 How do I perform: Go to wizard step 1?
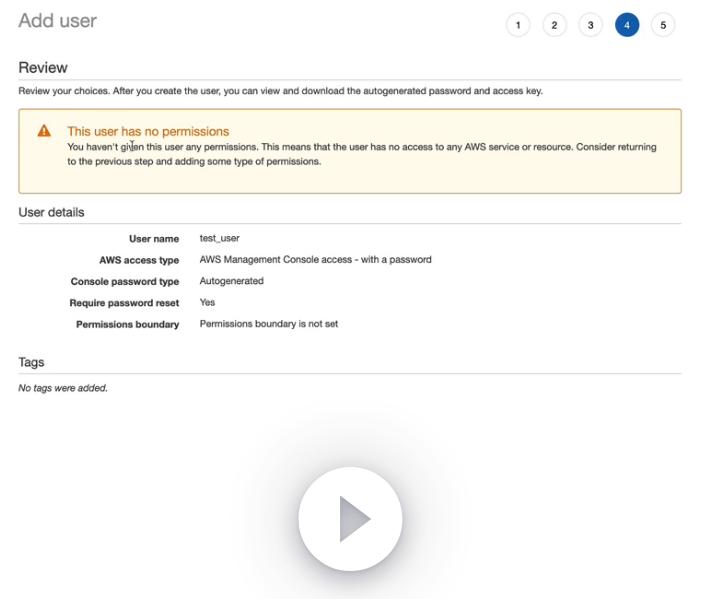(x=518, y=25)
